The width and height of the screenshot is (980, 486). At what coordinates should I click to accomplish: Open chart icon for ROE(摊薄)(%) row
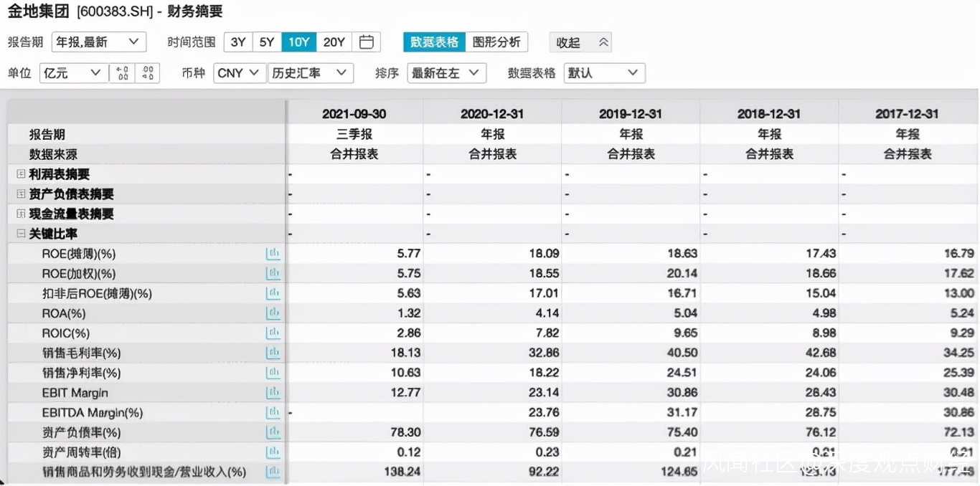[273, 254]
